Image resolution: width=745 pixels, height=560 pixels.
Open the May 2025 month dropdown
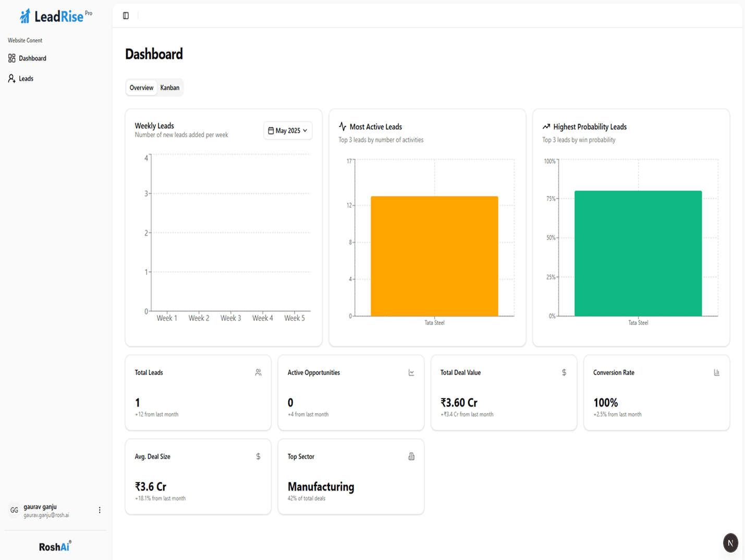[287, 131]
